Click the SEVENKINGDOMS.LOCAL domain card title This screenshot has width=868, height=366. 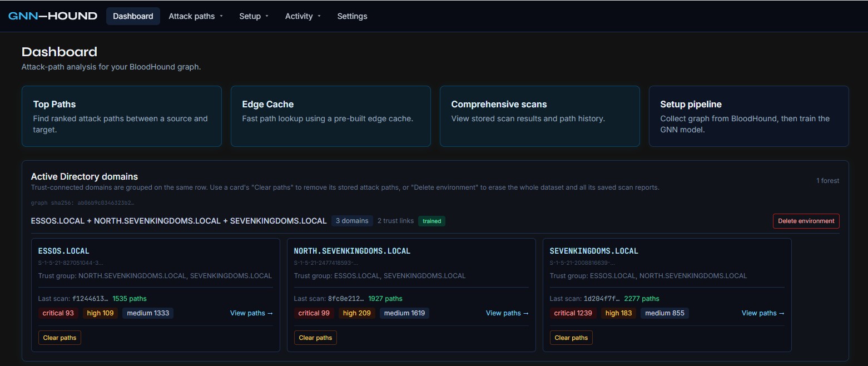pyautogui.click(x=594, y=251)
